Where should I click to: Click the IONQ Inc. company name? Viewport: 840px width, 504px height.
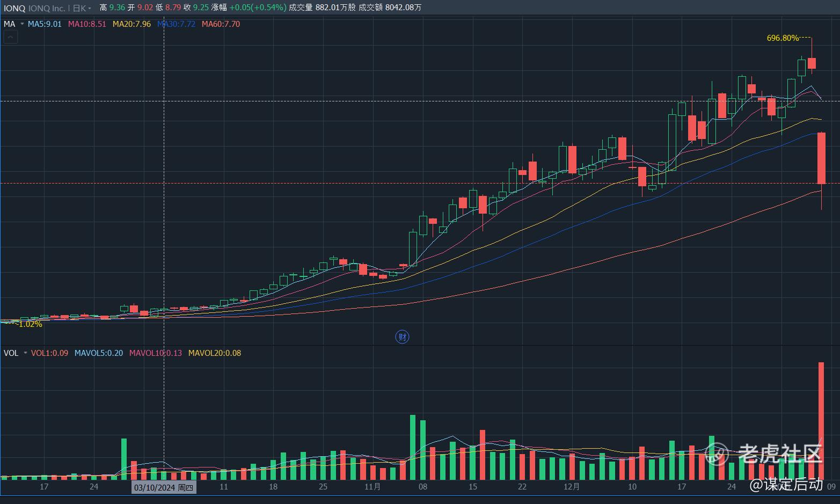[x=47, y=8]
